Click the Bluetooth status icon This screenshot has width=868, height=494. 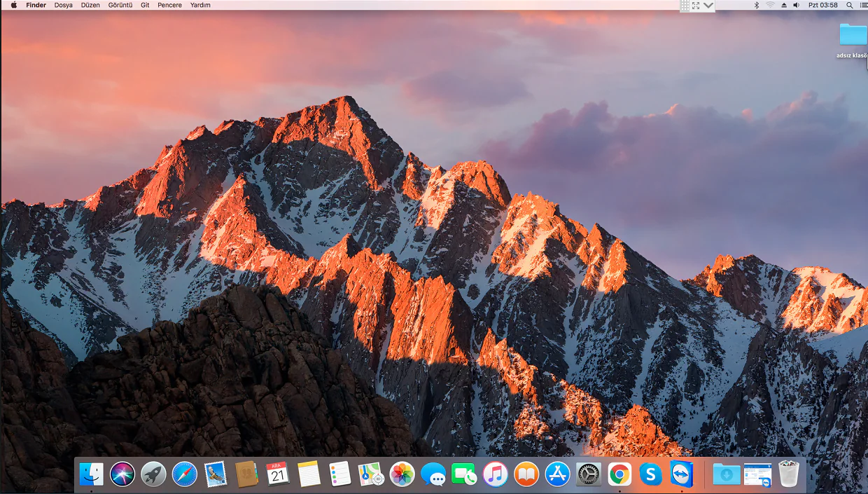coord(756,5)
